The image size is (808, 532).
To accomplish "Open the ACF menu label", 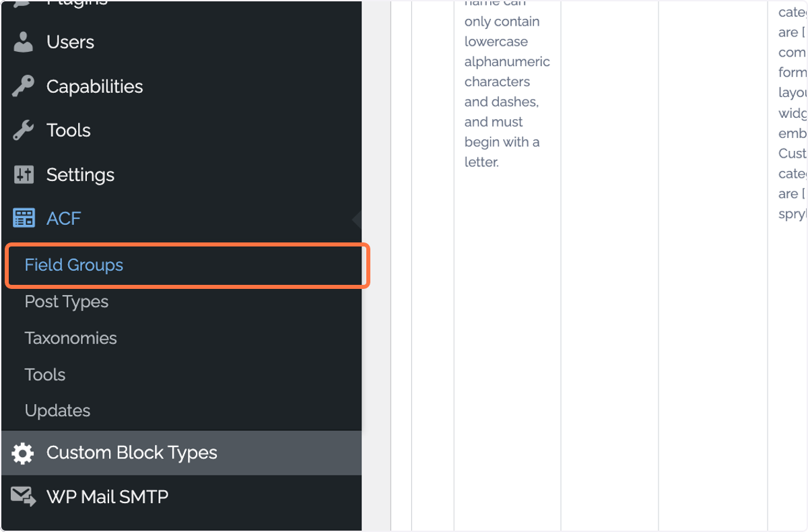I will point(64,218).
